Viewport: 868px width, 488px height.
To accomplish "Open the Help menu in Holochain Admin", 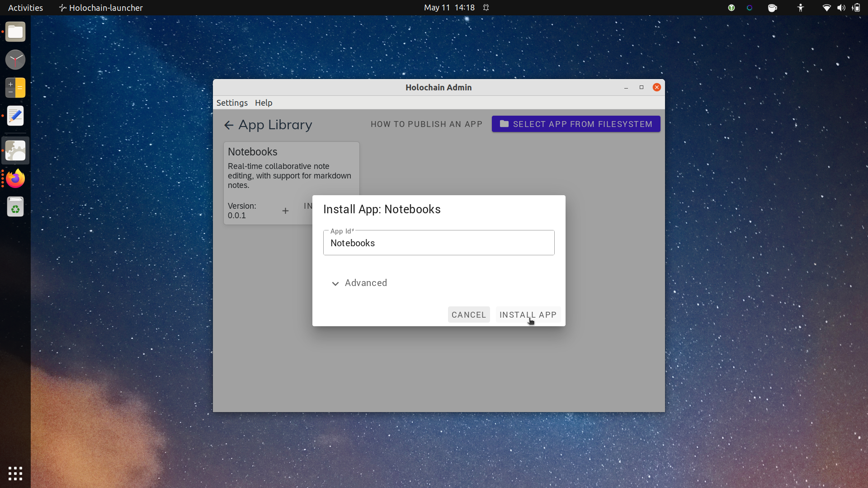I will point(263,103).
